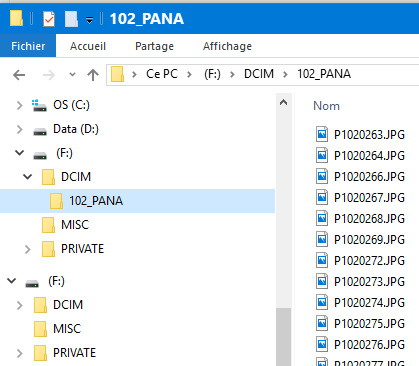Open the recent locations dropdown
This screenshot has width=419, height=366.
click(x=72, y=75)
